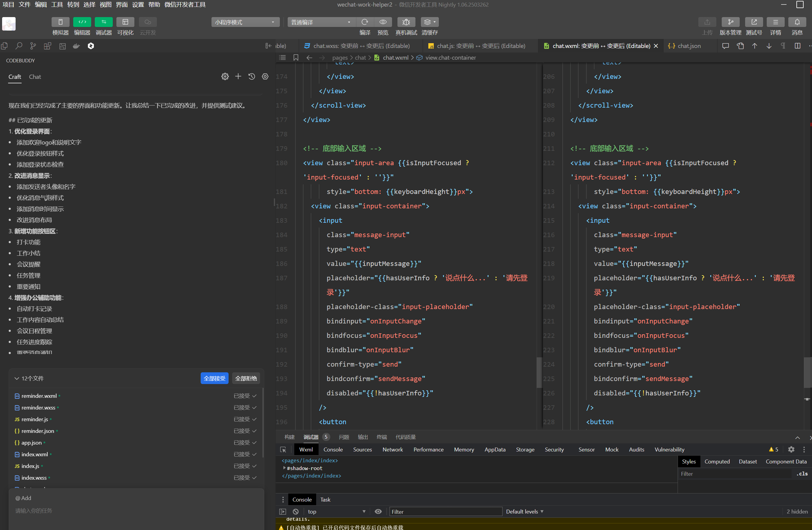Open notifications bell icon
This screenshot has width=812, height=530.
(x=797, y=22)
